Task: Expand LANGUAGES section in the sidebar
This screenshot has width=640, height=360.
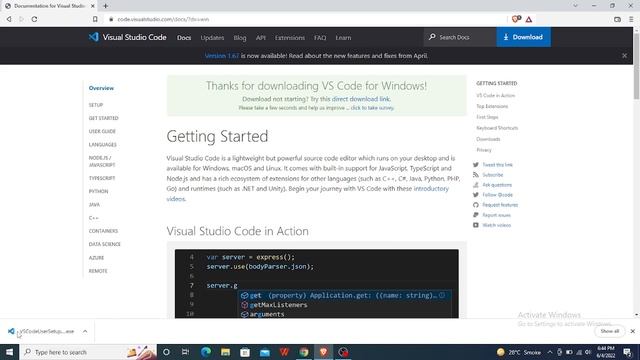Action: coord(102,144)
